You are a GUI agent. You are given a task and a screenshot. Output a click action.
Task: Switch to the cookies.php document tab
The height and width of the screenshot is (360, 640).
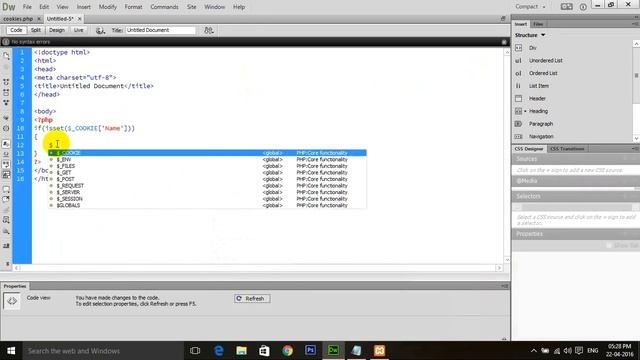(18, 19)
